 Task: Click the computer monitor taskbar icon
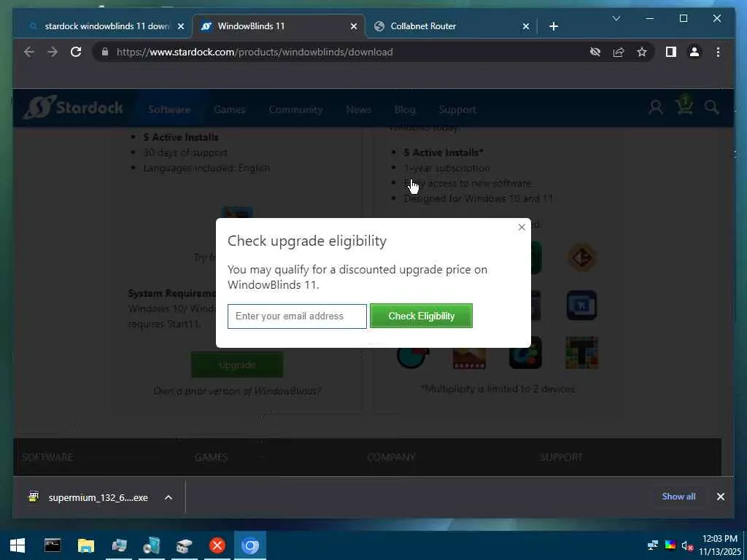point(119,545)
